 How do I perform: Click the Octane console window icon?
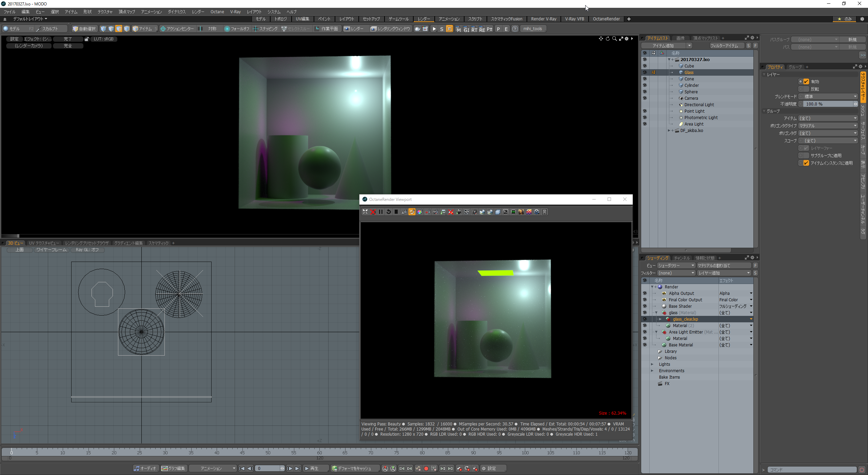tap(505, 212)
